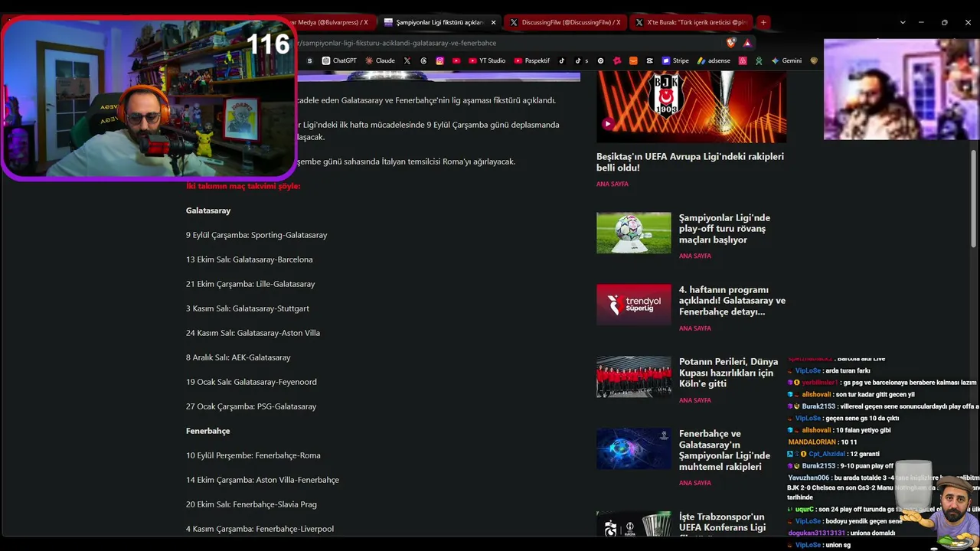Open the Instagram bookmark icon
Image resolution: width=980 pixels, height=551 pixels.
coord(439,60)
